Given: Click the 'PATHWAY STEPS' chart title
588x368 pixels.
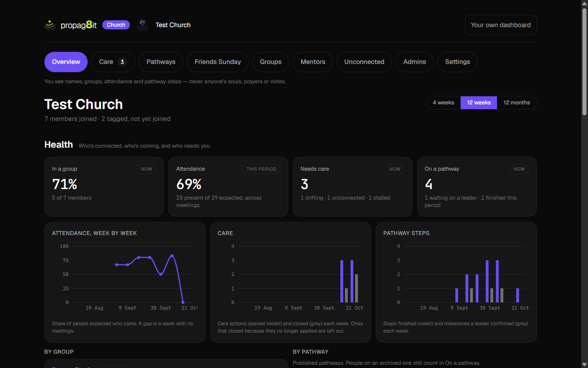Looking at the screenshot, I should pos(407,233).
